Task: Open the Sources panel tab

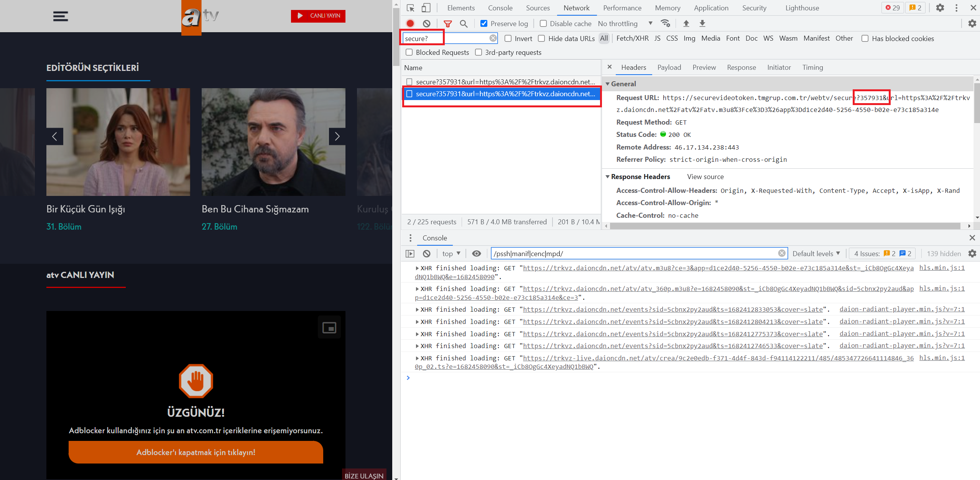Action: 538,8
